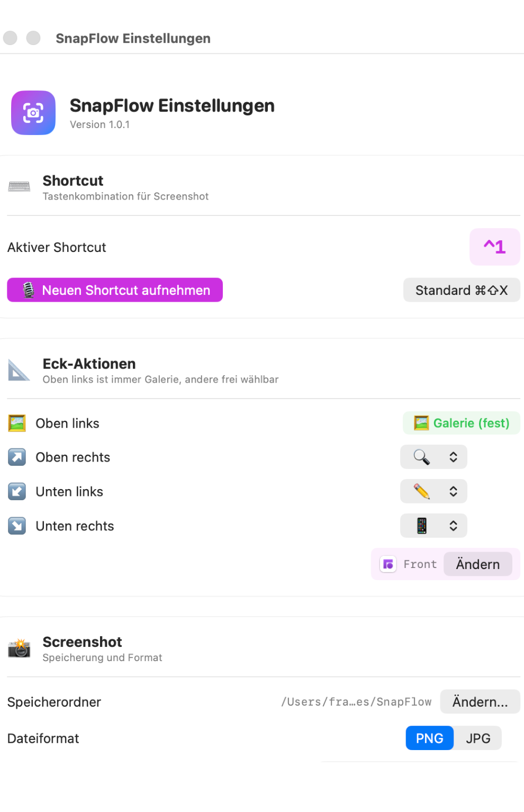Click the Unten links corner arrow icon
524x812 pixels.
(16, 491)
